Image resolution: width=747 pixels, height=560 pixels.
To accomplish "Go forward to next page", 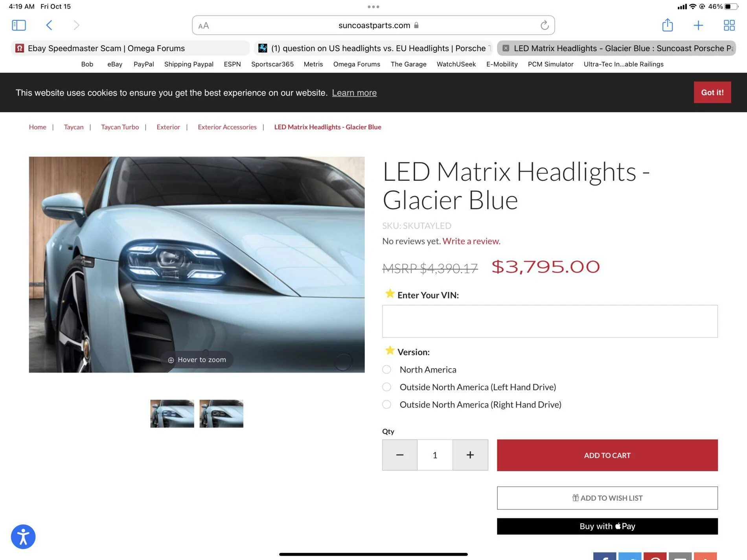I will coord(76,26).
